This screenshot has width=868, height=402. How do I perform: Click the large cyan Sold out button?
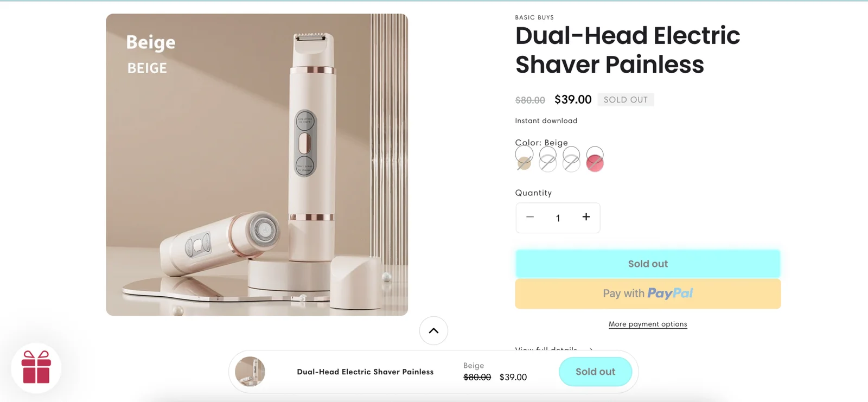[648, 264]
